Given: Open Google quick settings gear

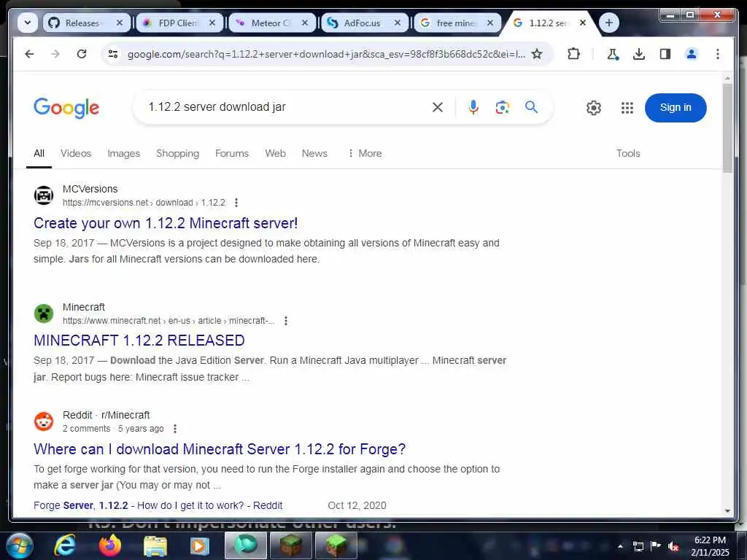Looking at the screenshot, I should pyautogui.click(x=594, y=108).
